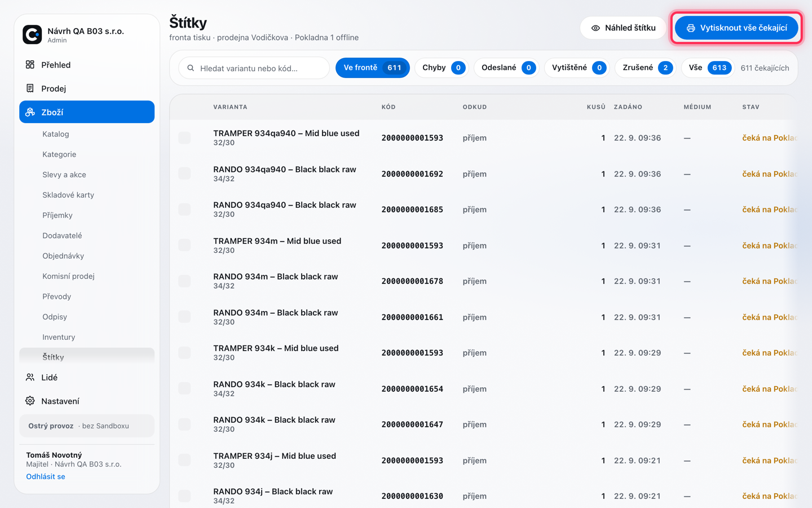The height and width of the screenshot is (508, 812).
Task: Click the eye icon in Náhled štítku
Action: (595, 28)
